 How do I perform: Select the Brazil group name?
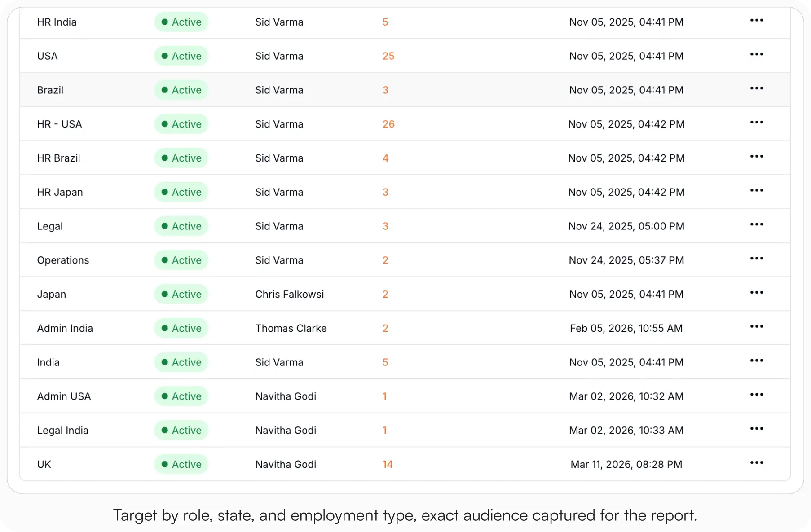tap(50, 90)
